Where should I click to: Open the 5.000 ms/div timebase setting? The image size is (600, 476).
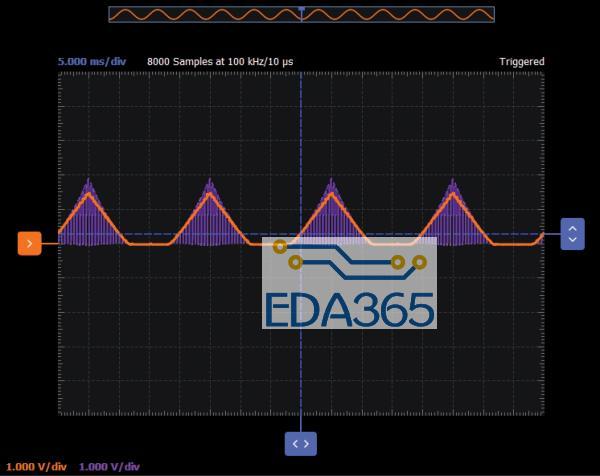[92, 62]
